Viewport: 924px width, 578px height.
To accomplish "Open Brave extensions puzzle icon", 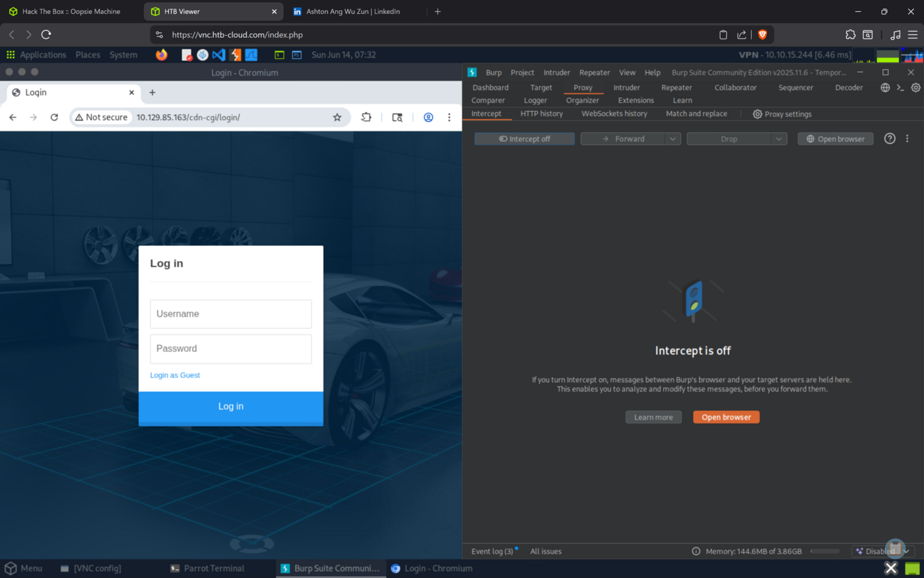I will pos(850,34).
